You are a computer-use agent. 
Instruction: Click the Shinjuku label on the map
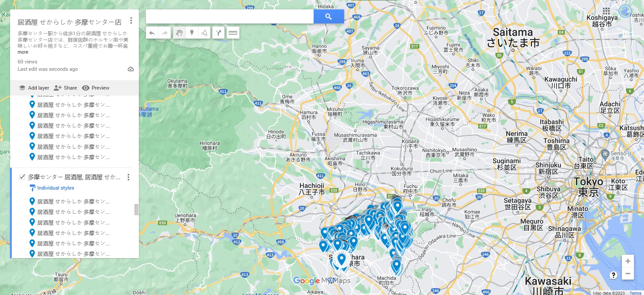[548, 168]
